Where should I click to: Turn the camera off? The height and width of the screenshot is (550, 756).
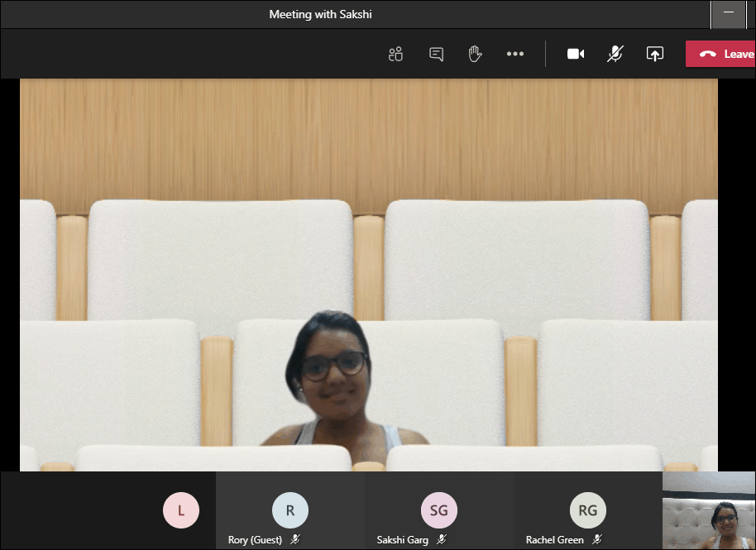coord(576,54)
